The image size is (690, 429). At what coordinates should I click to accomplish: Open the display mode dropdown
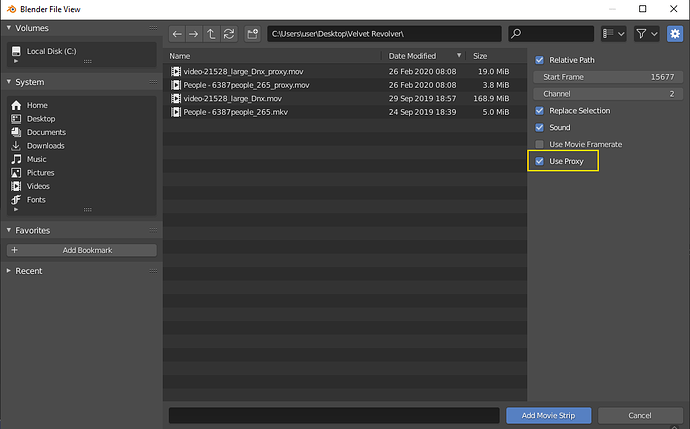click(614, 34)
